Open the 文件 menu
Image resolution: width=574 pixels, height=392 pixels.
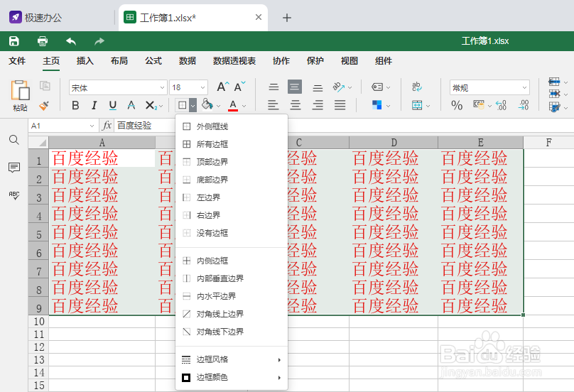17,61
